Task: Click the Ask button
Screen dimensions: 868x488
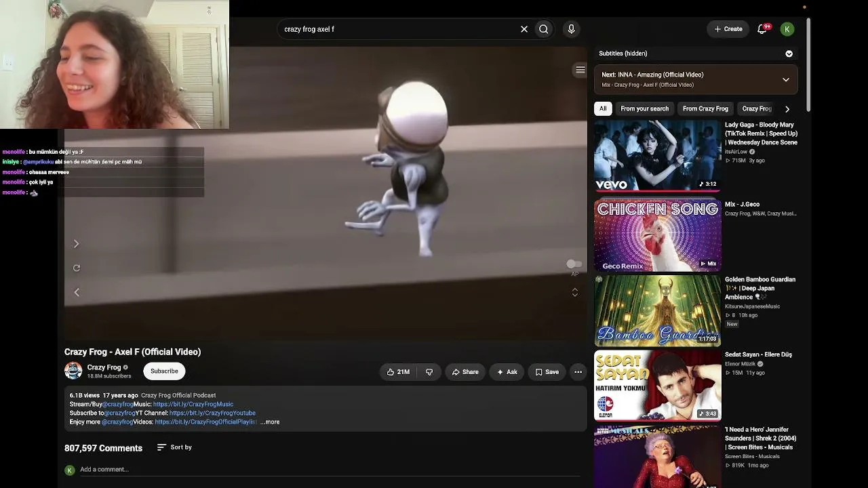Action: [507, 371]
